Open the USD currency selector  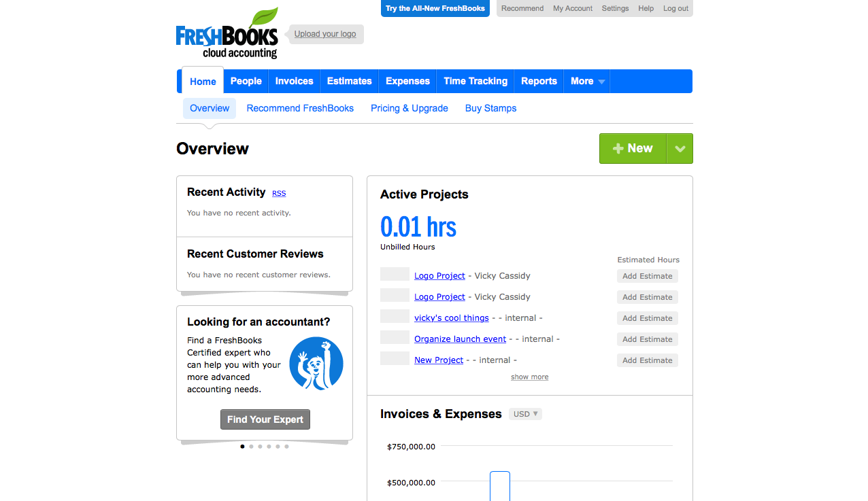tap(526, 414)
